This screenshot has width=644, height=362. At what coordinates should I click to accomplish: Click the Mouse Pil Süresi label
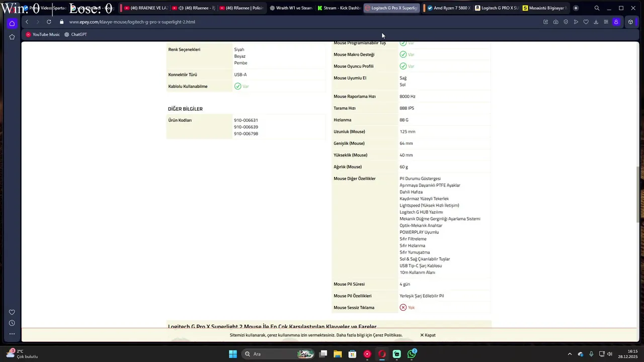click(349, 285)
